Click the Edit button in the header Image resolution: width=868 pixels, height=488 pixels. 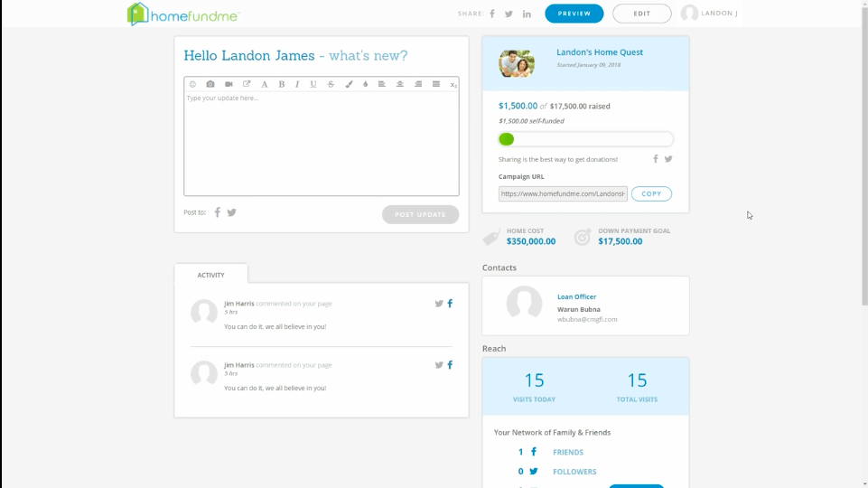tap(641, 14)
